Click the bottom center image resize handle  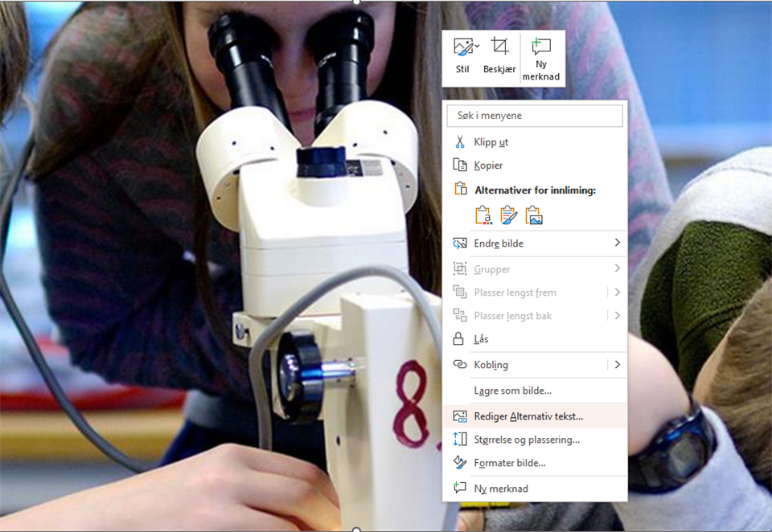point(356,530)
